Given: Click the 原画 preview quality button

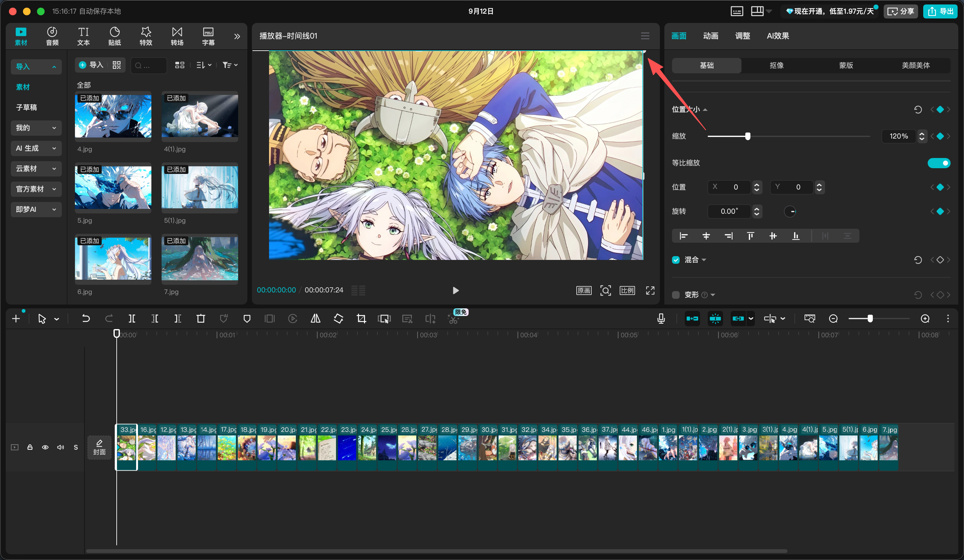Looking at the screenshot, I should pos(584,291).
